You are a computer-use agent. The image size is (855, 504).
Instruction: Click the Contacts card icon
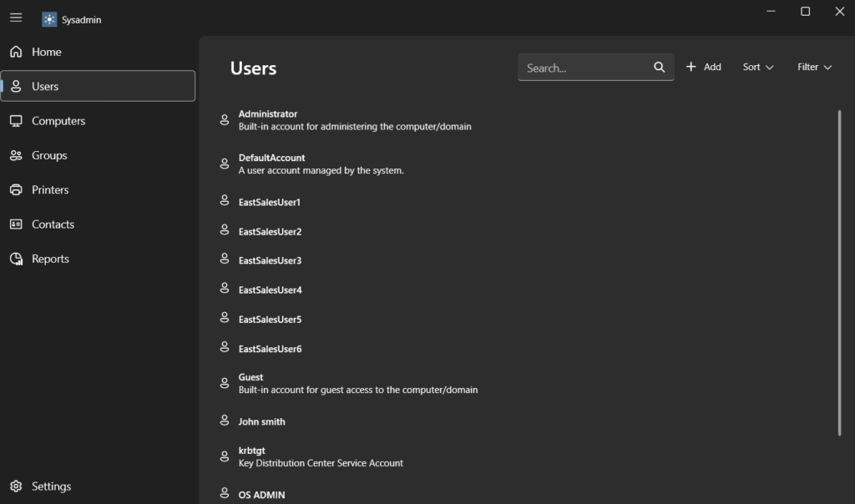pyautogui.click(x=16, y=224)
